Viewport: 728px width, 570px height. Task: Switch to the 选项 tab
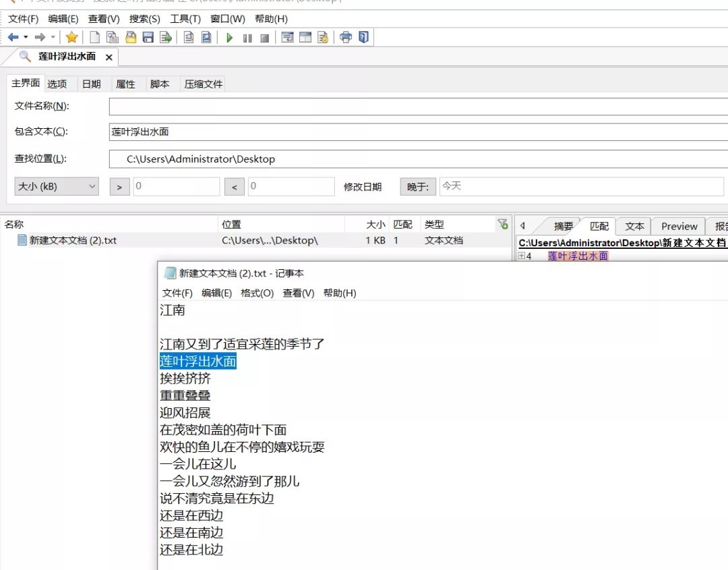pyautogui.click(x=57, y=84)
